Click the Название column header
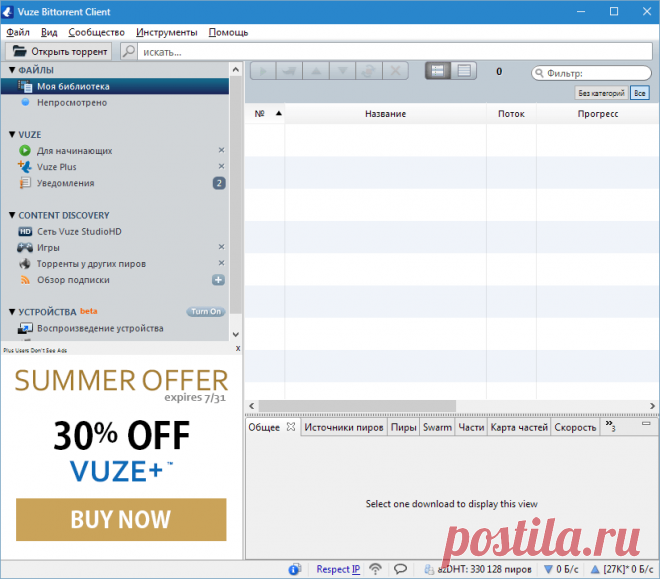The width and height of the screenshot is (660, 579). 385,114
